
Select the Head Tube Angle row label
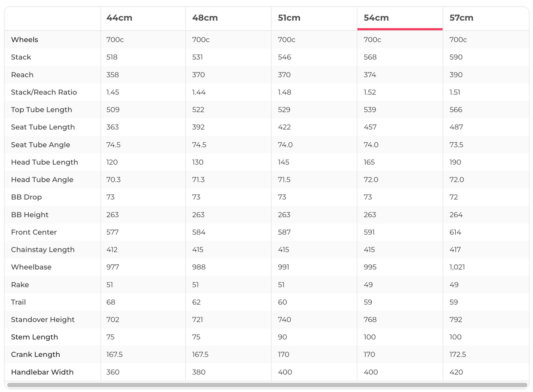[x=42, y=180]
